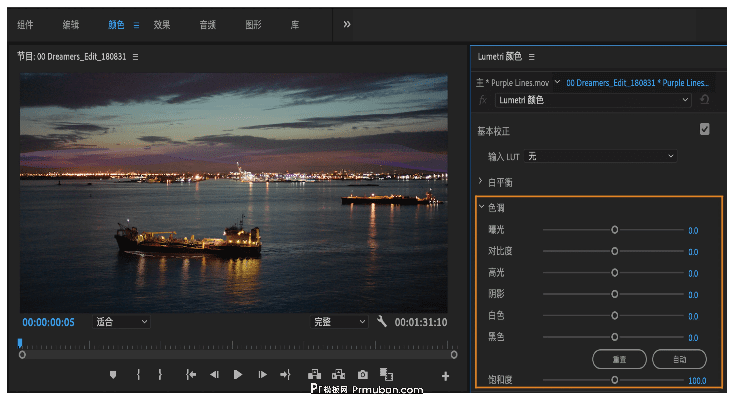Click the left zoom scrollbar handle
Viewport: 734px width, 400px height.
[22, 355]
